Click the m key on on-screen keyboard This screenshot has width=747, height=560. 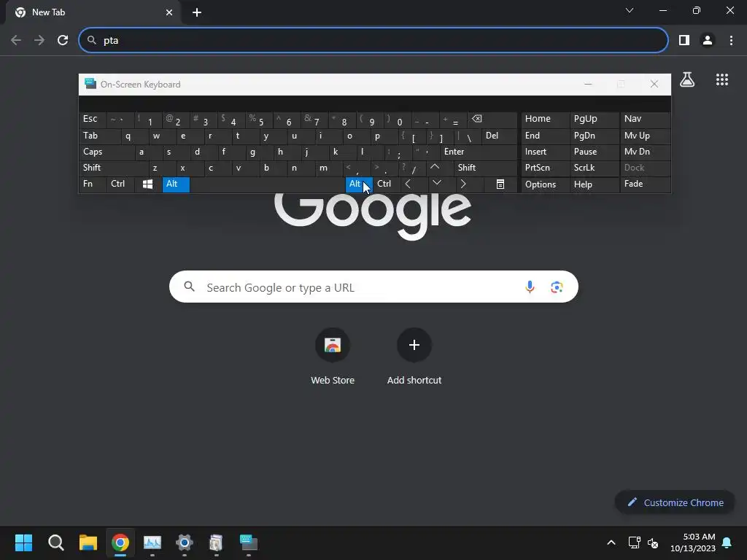click(329, 168)
